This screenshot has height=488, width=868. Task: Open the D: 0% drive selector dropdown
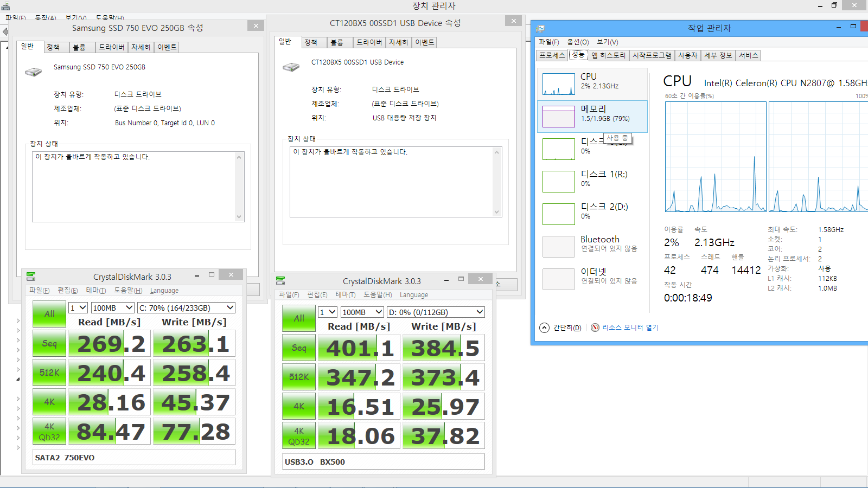436,312
